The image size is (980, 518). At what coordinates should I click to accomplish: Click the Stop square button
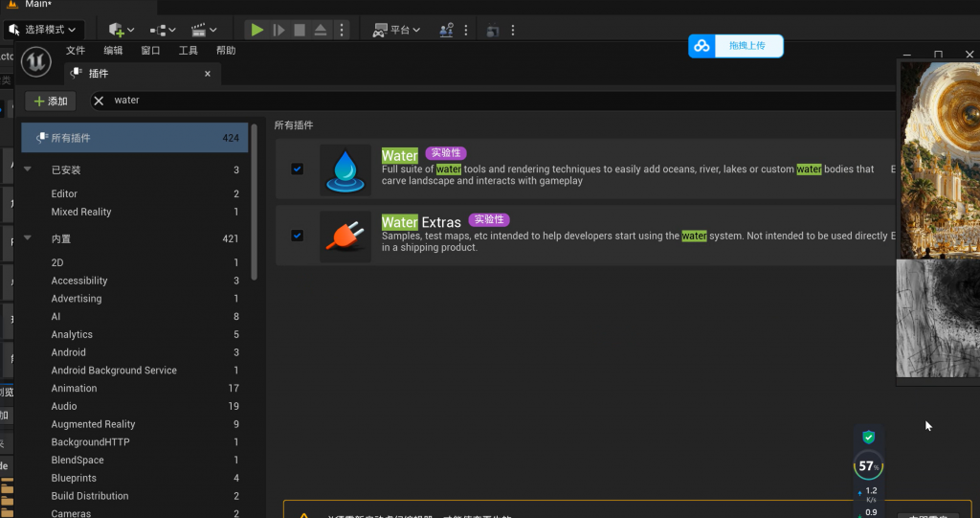coord(300,30)
